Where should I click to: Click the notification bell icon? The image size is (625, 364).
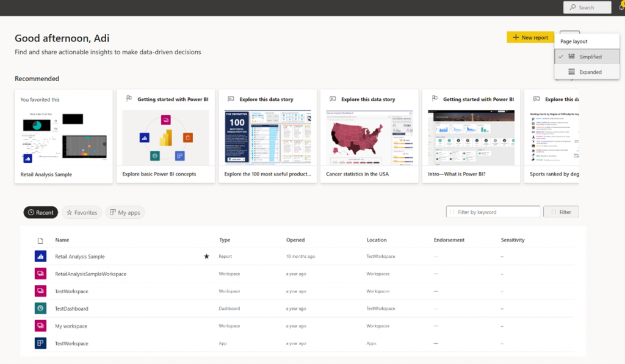click(x=621, y=7)
